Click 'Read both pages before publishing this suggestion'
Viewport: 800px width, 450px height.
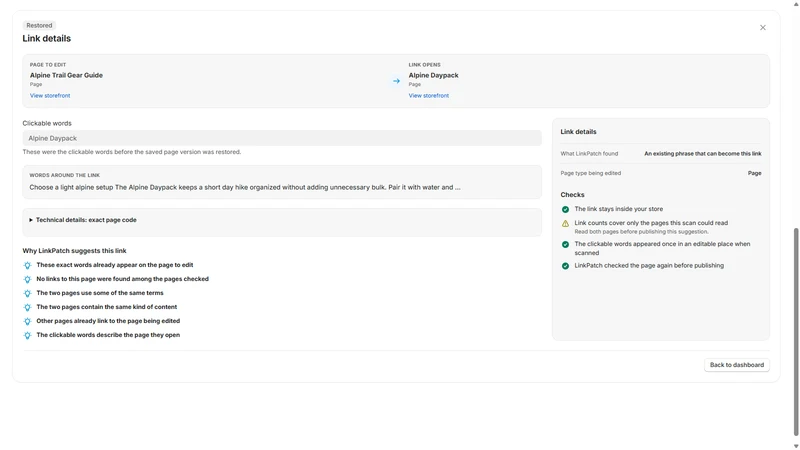(641, 232)
